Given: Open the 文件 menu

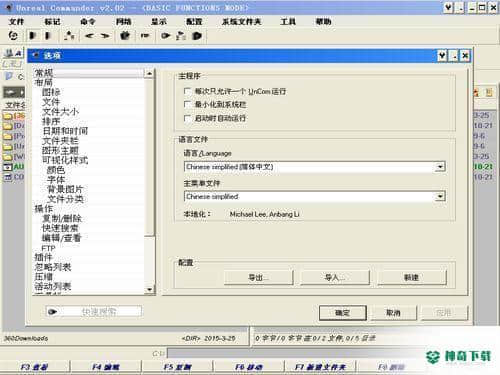Looking at the screenshot, I should (17, 22).
